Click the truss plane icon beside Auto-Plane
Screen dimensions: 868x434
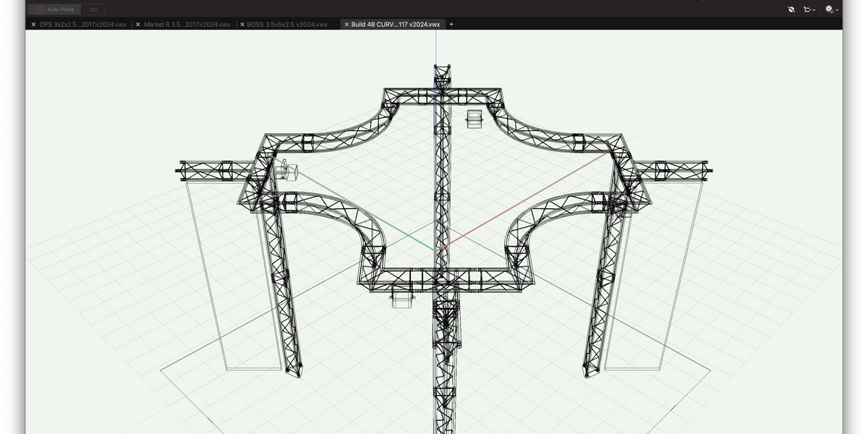pyautogui.click(x=92, y=9)
